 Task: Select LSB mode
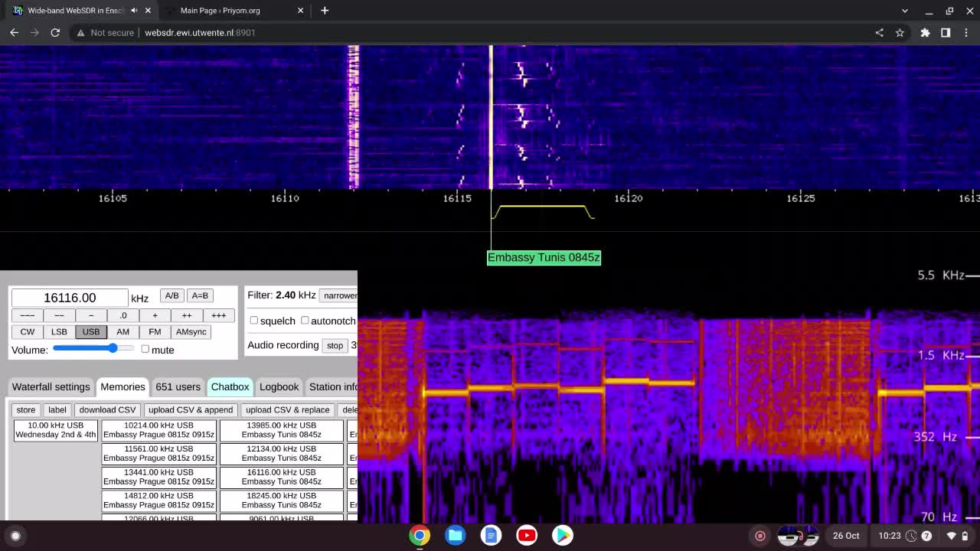pyautogui.click(x=59, y=331)
